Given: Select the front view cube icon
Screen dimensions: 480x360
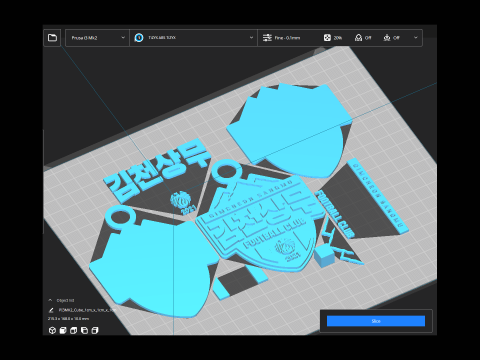Looking at the screenshot, I should [x=63, y=330].
